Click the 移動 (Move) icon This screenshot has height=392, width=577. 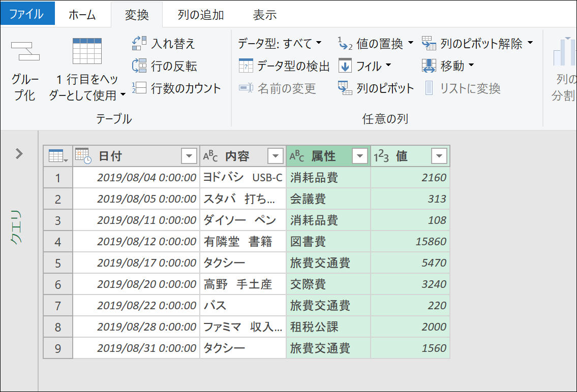(x=429, y=66)
